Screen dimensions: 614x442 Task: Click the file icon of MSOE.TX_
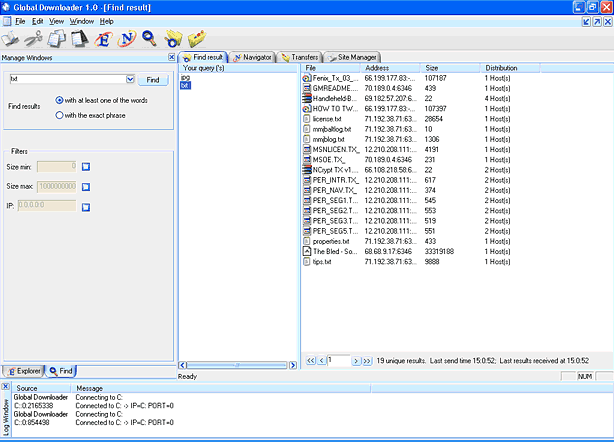pyautogui.click(x=307, y=160)
